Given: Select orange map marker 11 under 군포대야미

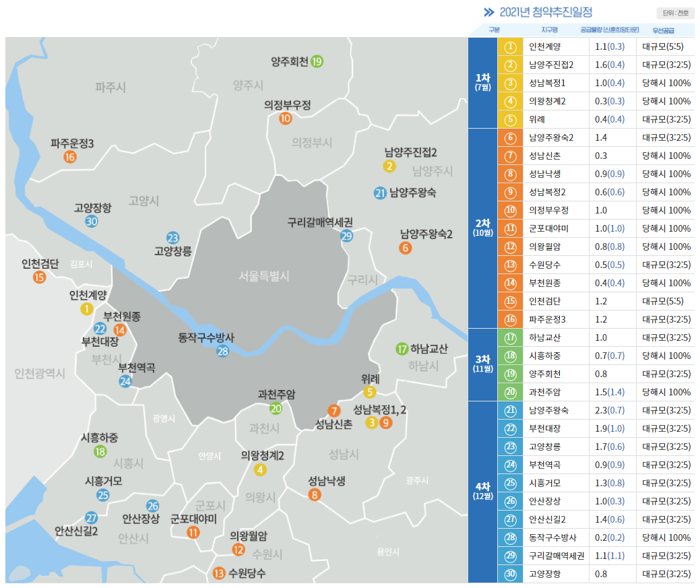Looking at the screenshot, I should pyautogui.click(x=193, y=532).
